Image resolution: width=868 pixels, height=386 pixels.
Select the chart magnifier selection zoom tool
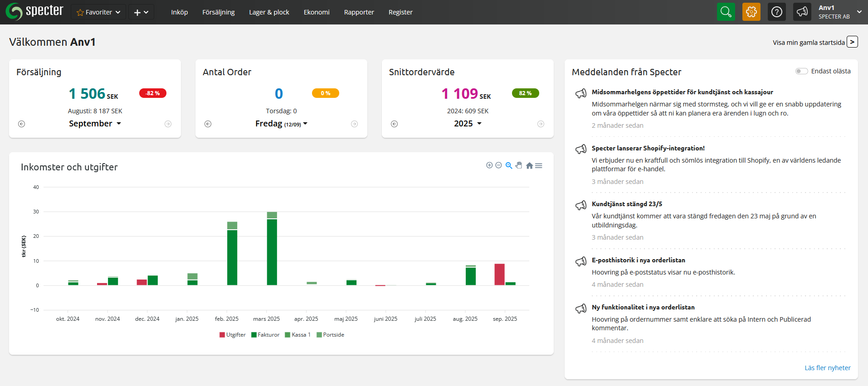click(509, 165)
